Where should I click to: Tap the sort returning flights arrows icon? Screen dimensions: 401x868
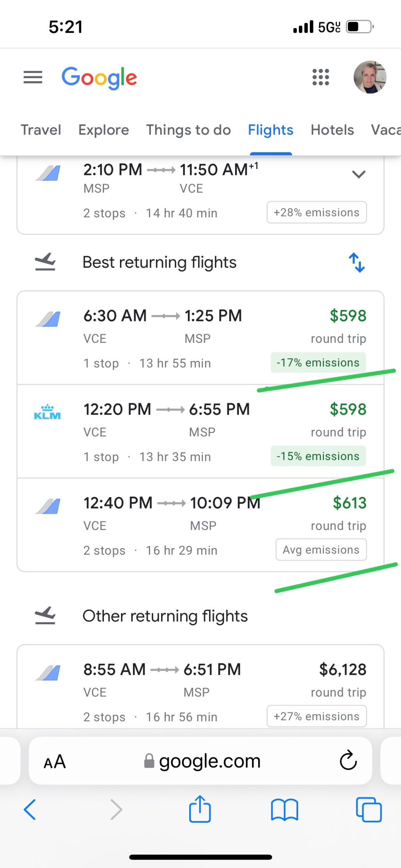(x=357, y=263)
